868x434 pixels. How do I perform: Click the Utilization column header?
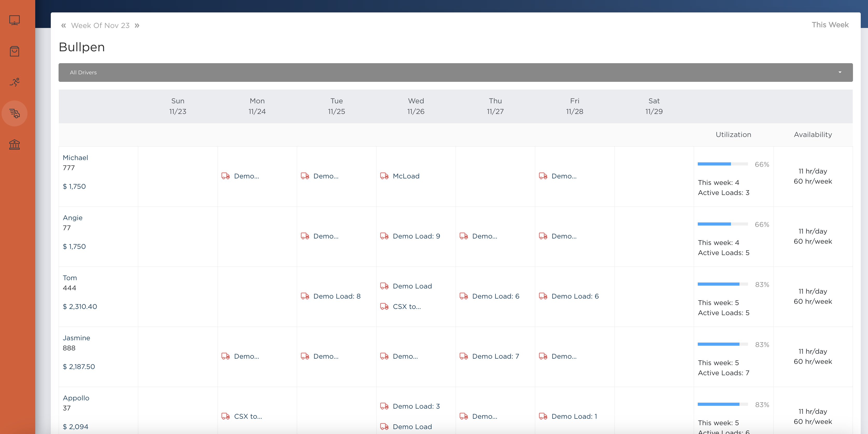(733, 134)
